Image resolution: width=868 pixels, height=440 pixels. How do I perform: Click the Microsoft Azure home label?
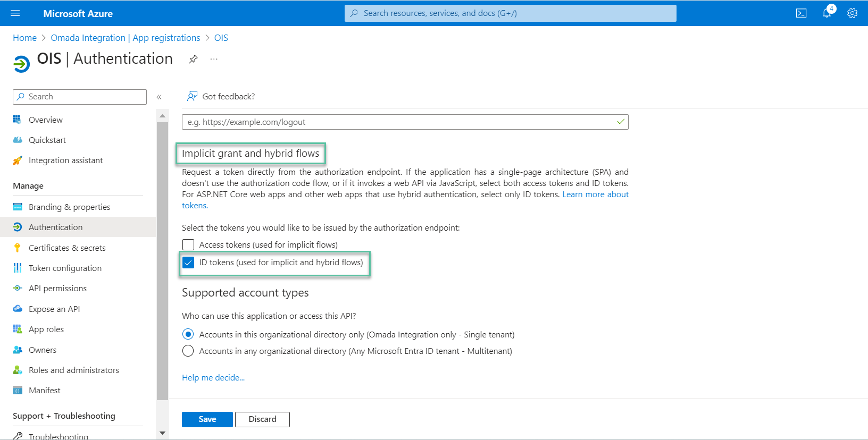(x=78, y=13)
